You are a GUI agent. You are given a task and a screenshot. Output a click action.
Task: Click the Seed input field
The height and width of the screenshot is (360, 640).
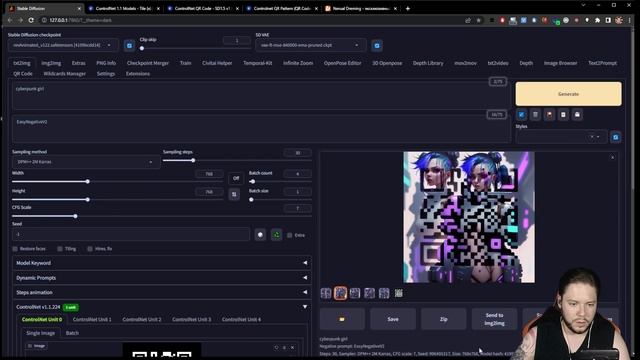point(131,235)
